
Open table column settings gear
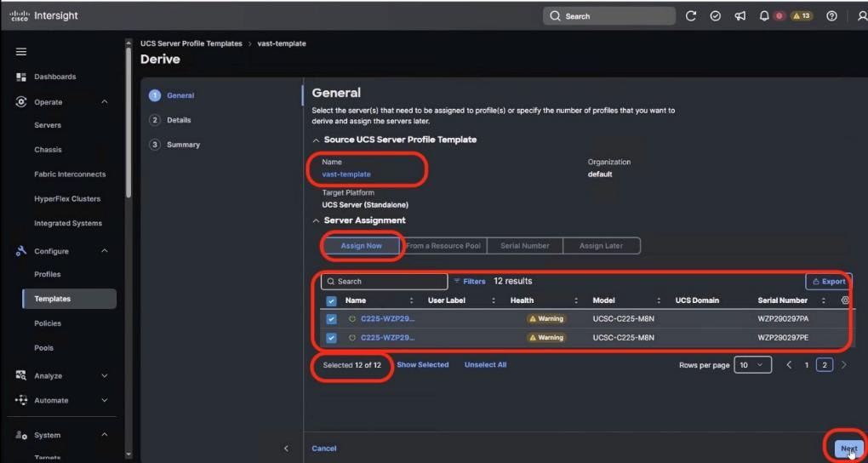(x=845, y=300)
